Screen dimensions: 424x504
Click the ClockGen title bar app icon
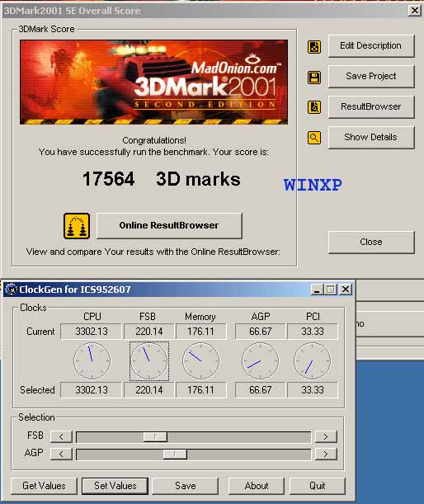pos(11,290)
